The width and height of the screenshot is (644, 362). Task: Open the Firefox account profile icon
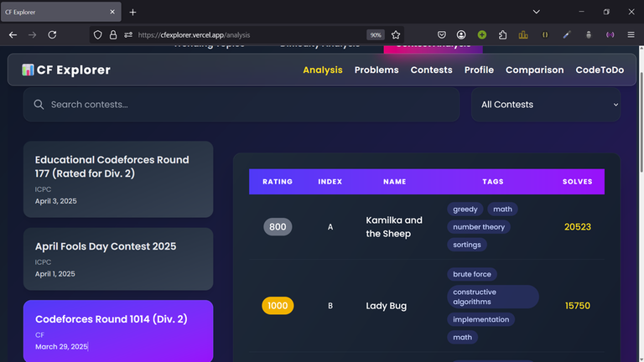coord(461,35)
